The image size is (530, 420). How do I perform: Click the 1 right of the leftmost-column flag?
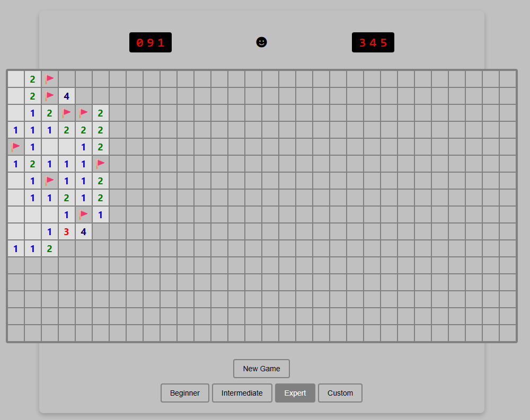coord(32,147)
